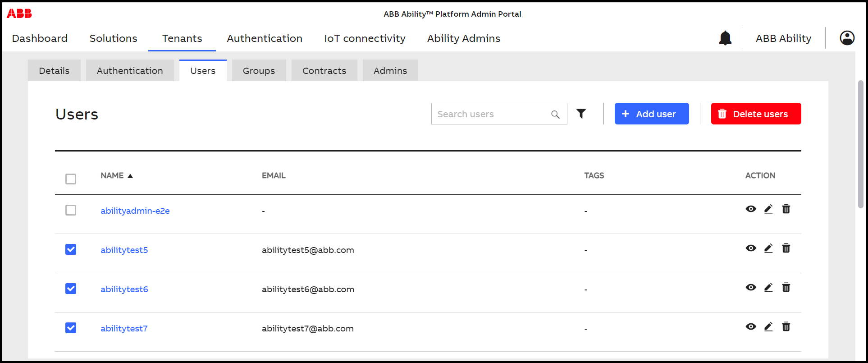This screenshot has width=868, height=363.
Task: Click the ABB Ability tenant label
Action: click(x=784, y=38)
